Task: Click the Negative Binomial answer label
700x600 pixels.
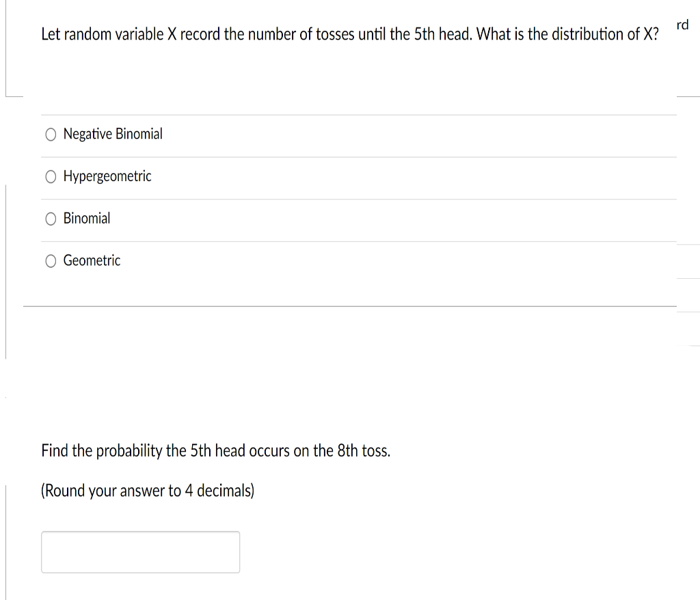Action: (112, 134)
